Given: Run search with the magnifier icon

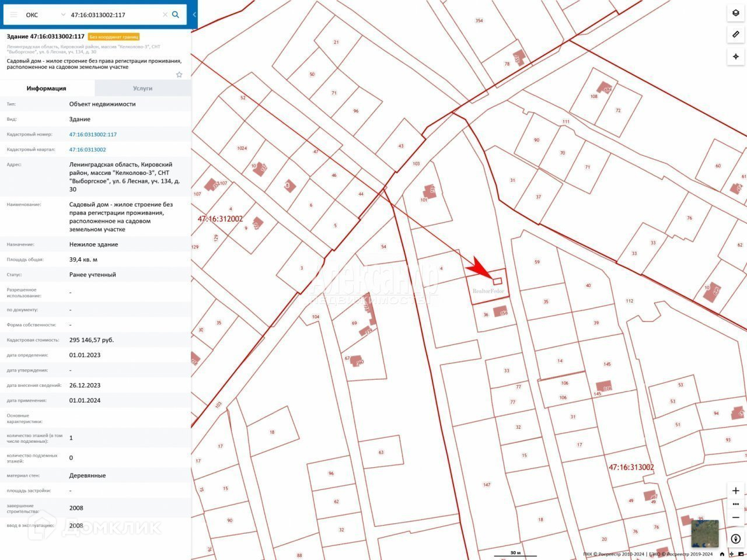Looking at the screenshot, I should click(176, 15).
